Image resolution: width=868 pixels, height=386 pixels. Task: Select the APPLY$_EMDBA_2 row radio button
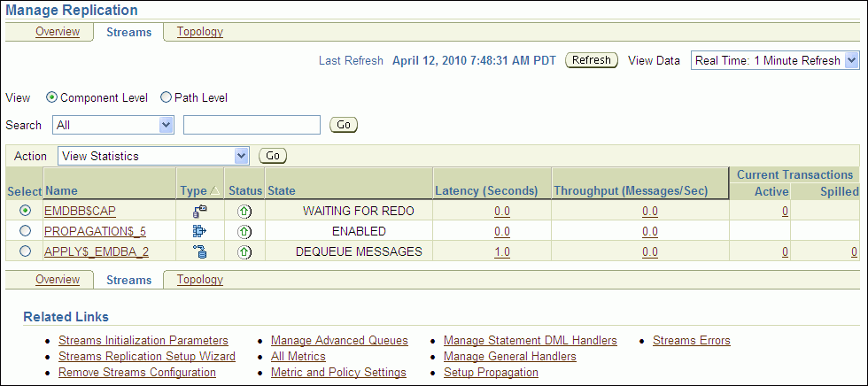coord(25,251)
